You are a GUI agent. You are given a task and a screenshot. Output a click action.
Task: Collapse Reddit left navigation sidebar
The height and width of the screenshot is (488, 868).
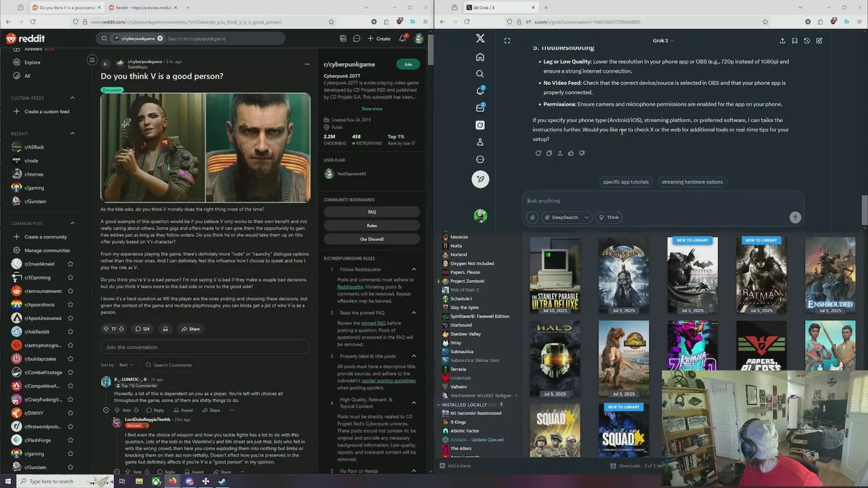coord(92,60)
